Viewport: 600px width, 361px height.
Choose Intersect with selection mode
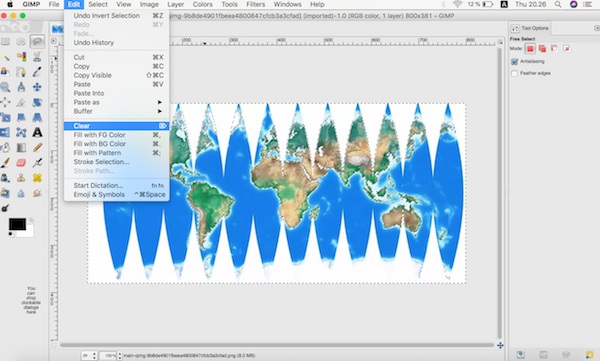566,49
